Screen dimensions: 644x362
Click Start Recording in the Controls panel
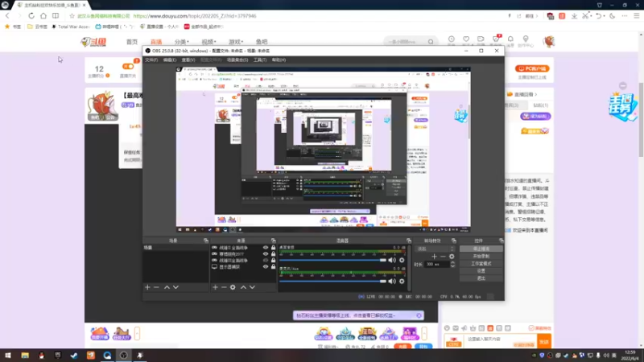[481, 256]
